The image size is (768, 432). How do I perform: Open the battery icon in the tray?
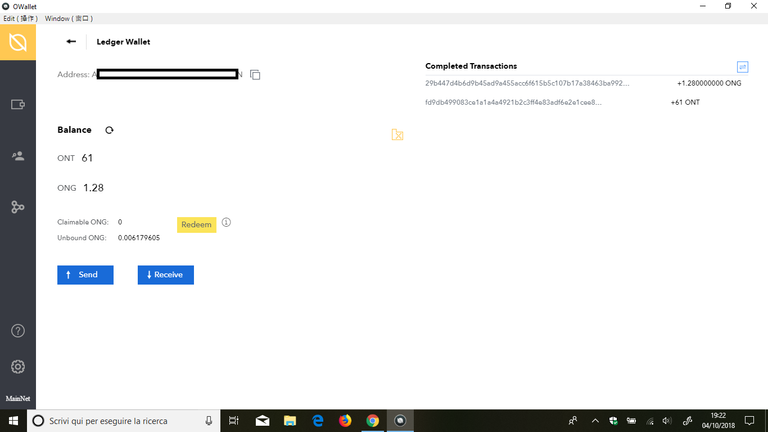click(631, 421)
